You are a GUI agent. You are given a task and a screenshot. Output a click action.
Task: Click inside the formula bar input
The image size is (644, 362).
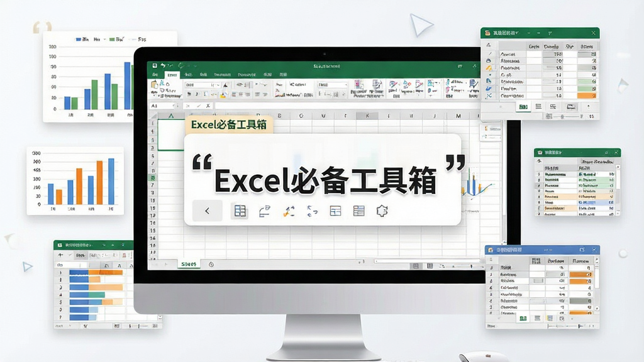click(347, 106)
